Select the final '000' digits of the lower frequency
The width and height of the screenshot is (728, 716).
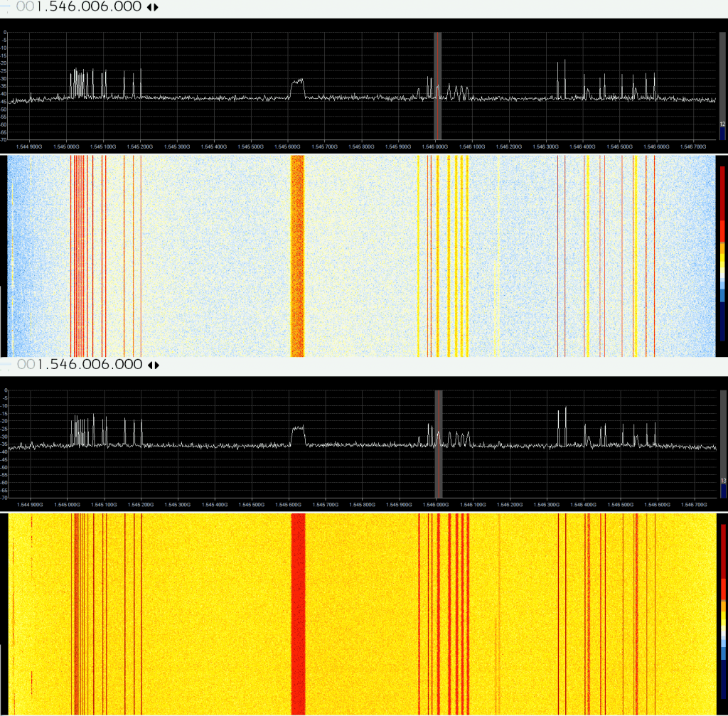[x=124, y=365]
